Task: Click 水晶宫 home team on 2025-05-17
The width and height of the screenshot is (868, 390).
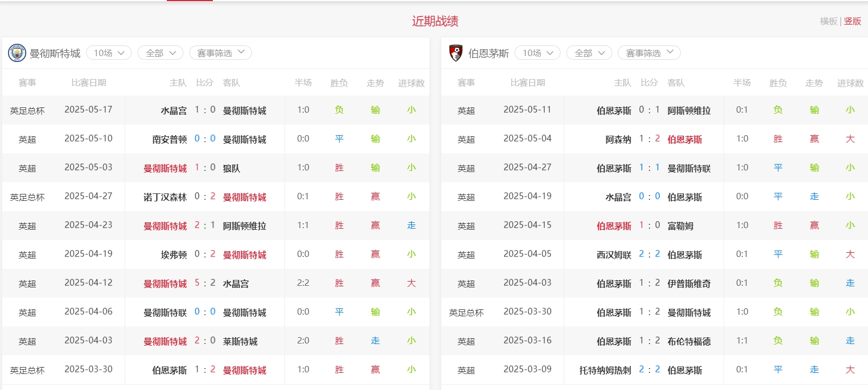Action: (174, 111)
